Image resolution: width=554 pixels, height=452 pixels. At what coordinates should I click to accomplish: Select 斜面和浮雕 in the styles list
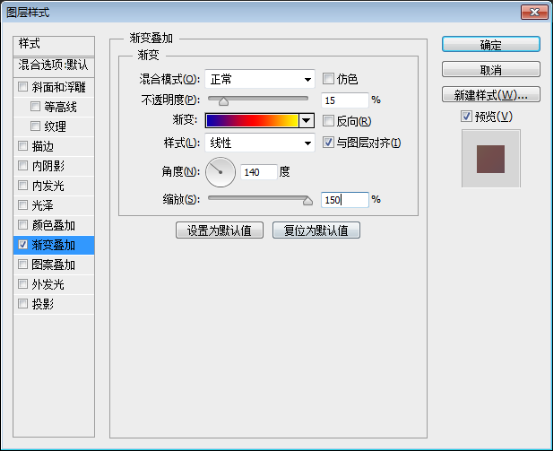point(54,87)
